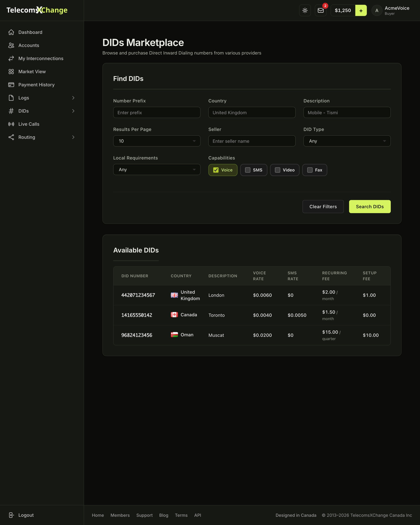Enable the SMS capability checkbox
This screenshot has height=525, width=420.
click(248, 170)
